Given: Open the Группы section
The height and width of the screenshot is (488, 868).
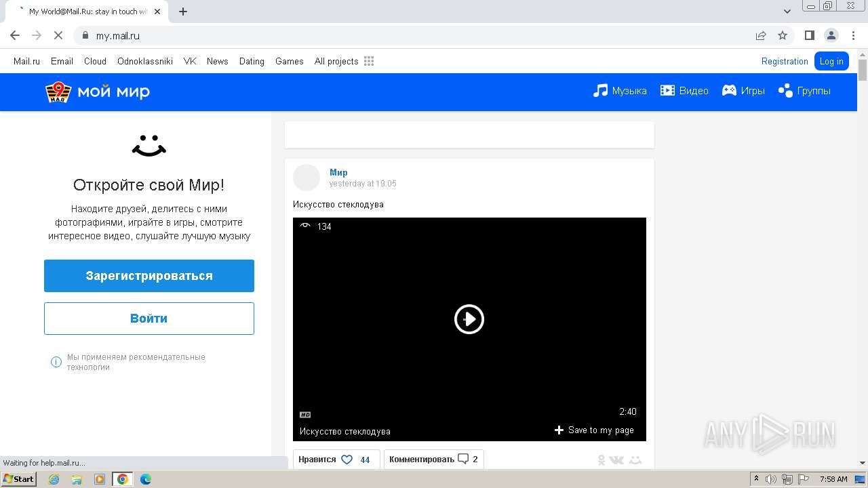Looking at the screenshot, I should pos(804,91).
